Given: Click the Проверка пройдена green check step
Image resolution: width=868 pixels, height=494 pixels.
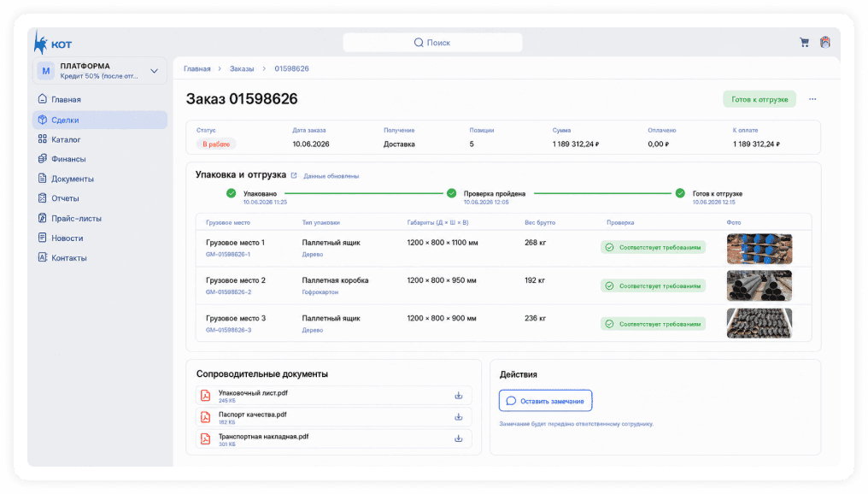Looking at the screenshot, I should pyautogui.click(x=452, y=193).
